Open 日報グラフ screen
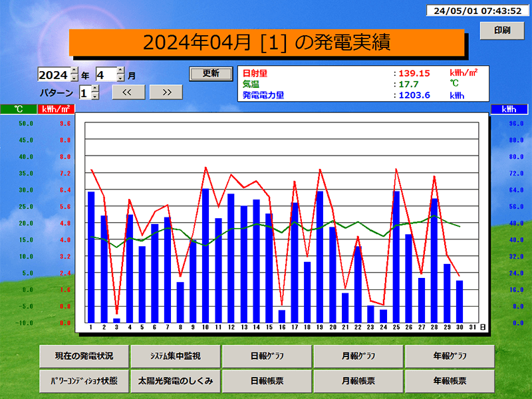 (x=267, y=356)
